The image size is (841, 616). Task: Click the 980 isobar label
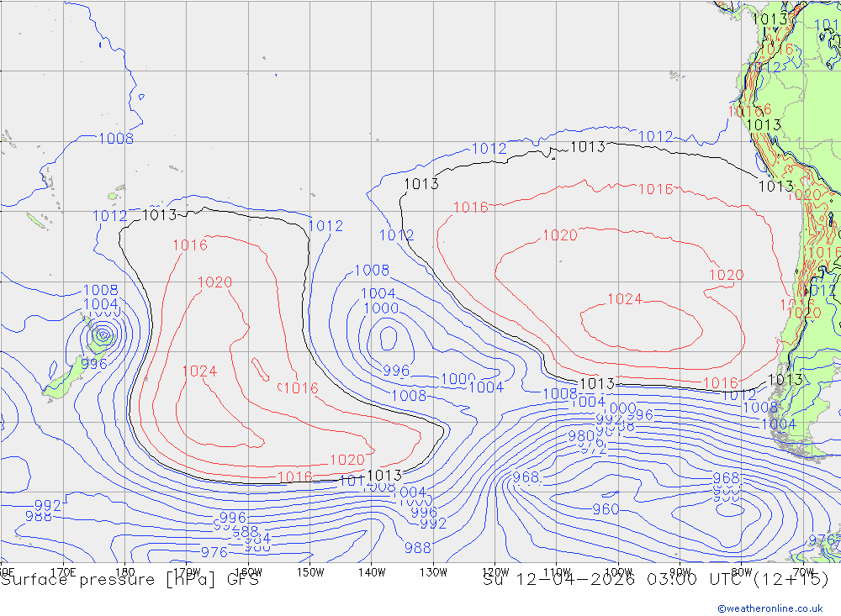point(581,436)
